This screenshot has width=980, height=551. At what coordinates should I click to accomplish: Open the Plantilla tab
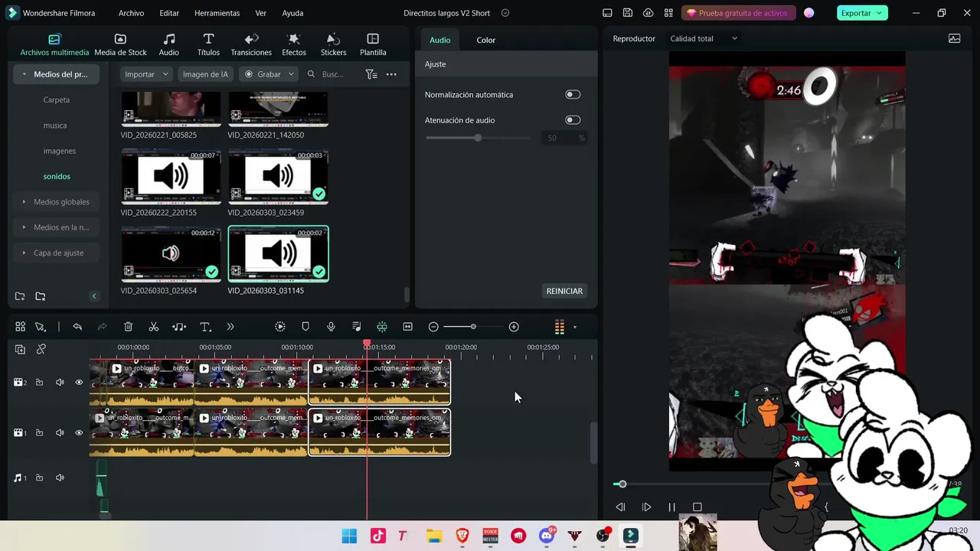pyautogui.click(x=373, y=45)
